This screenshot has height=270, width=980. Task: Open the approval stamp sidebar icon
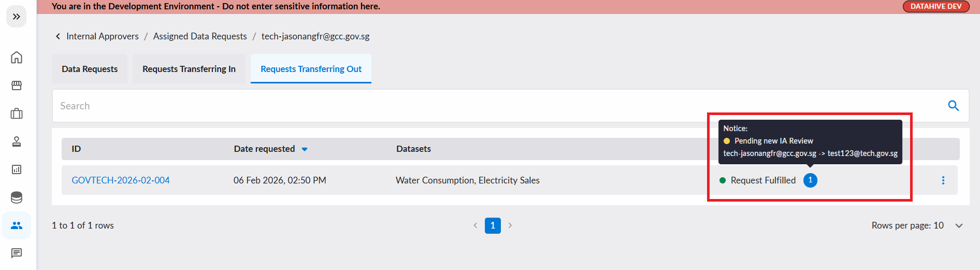click(x=17, y=141)
